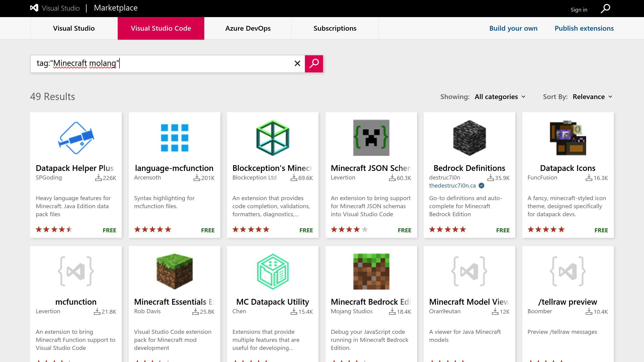Open the Subscriptions tab
The image size is (644, 362).
(335, 28)
